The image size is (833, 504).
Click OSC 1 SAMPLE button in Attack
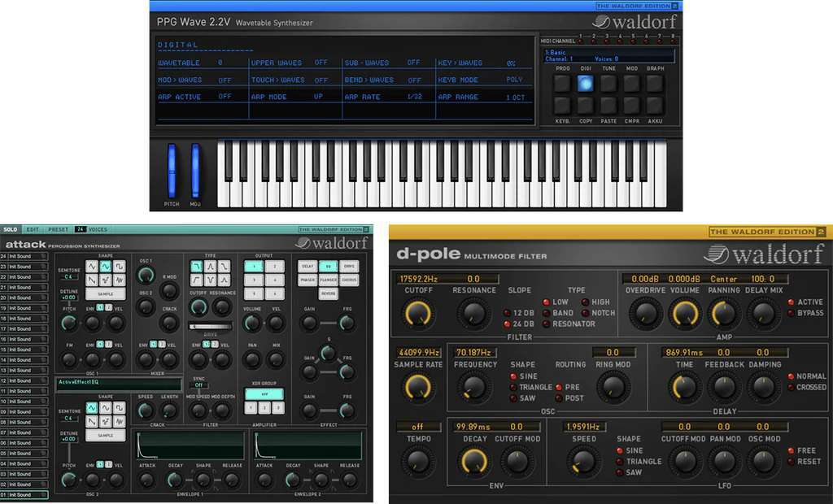point(106,293)
